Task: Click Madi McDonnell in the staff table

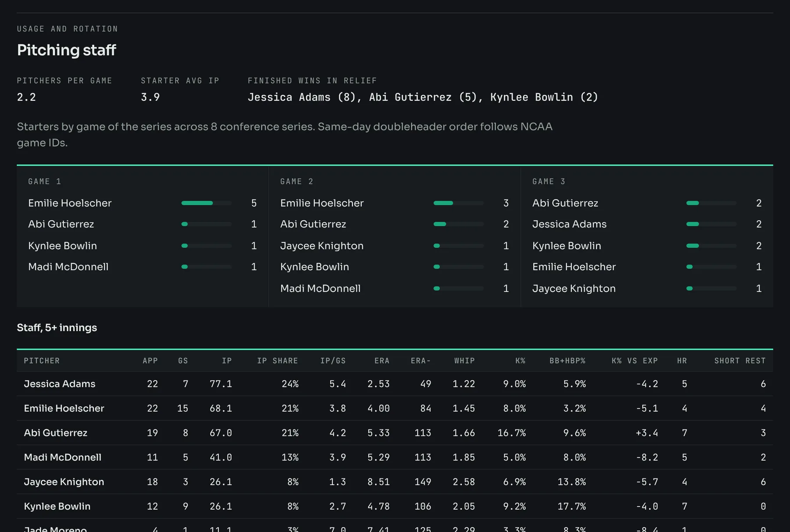Action: (63, 457)
